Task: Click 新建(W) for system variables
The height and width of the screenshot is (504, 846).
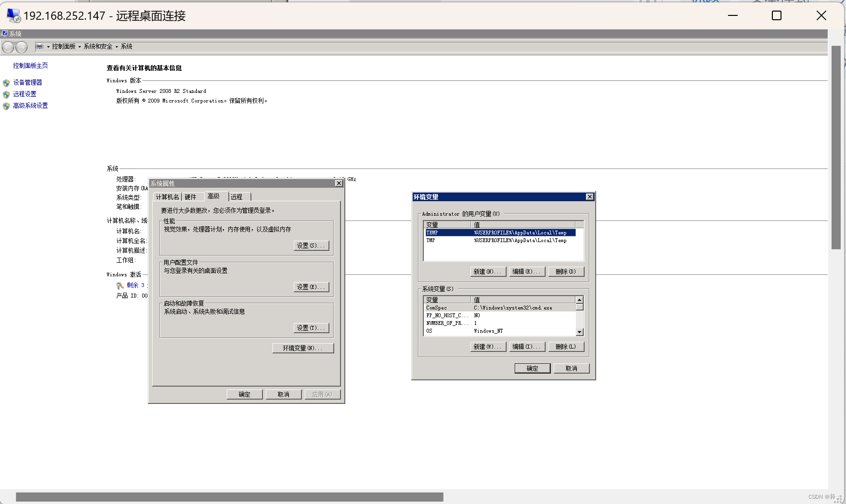Action: (x=488, y=347)
